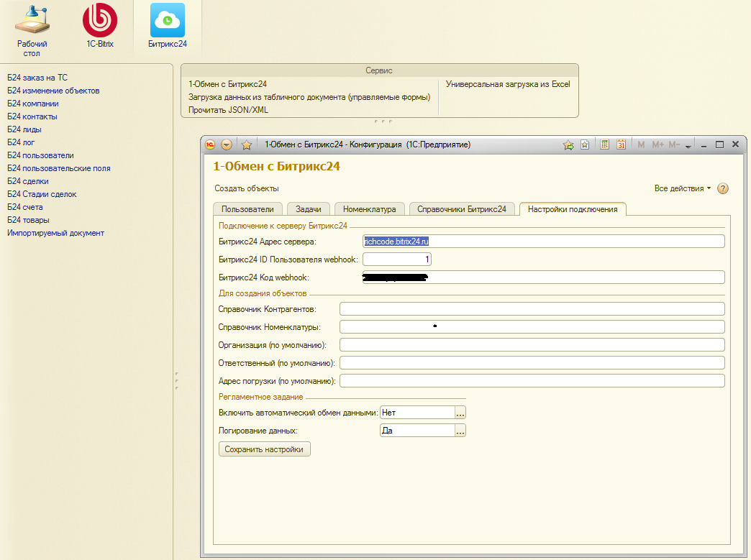
Task: Click the orange main menu arrow icon
Action: [x=227, y=144]
